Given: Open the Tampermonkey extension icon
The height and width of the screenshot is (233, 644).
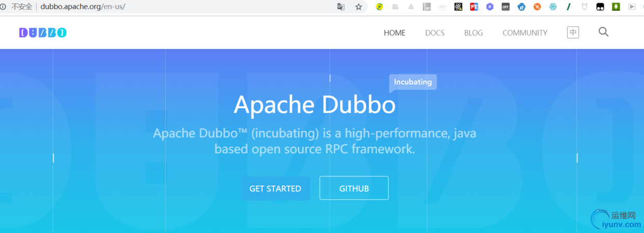Looking at the screenshot, I should tap(600, 7).
